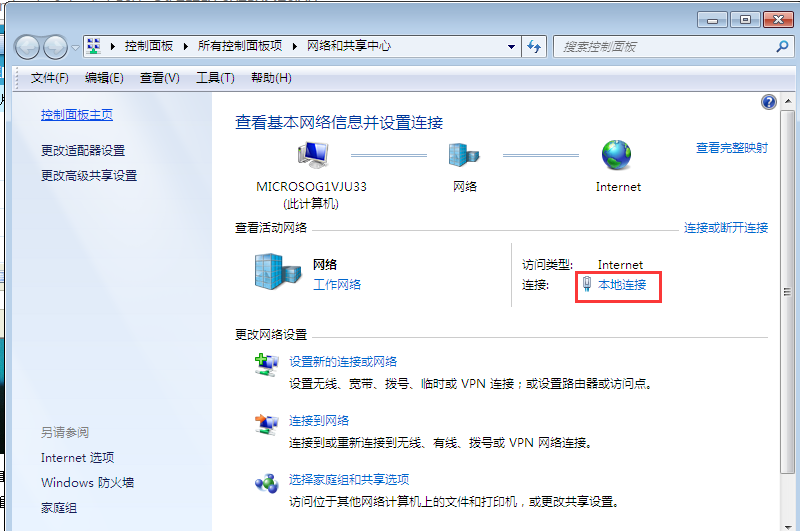Screen dimensions: 800x531
Task: Click the icon beside 连接到网络
Action: (265, 425)
